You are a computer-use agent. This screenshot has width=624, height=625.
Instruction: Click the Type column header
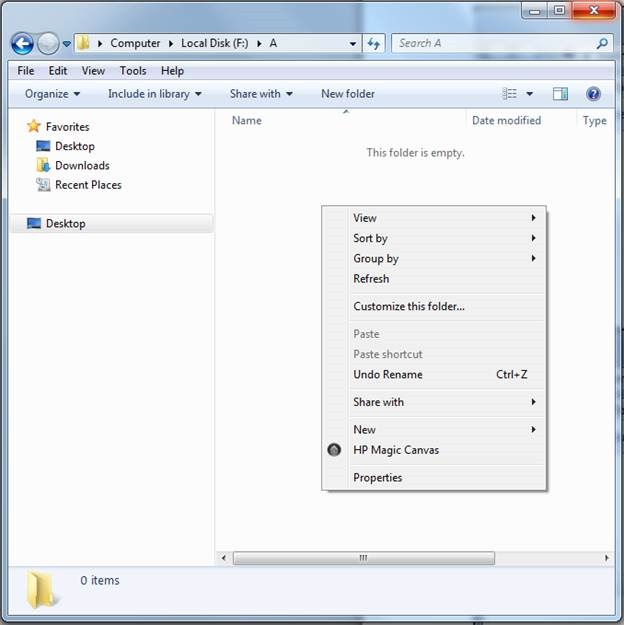tap(596, 121)
